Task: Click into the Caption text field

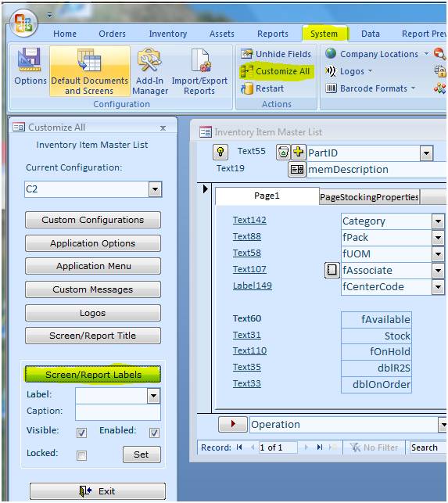Action: pos(118,412)
